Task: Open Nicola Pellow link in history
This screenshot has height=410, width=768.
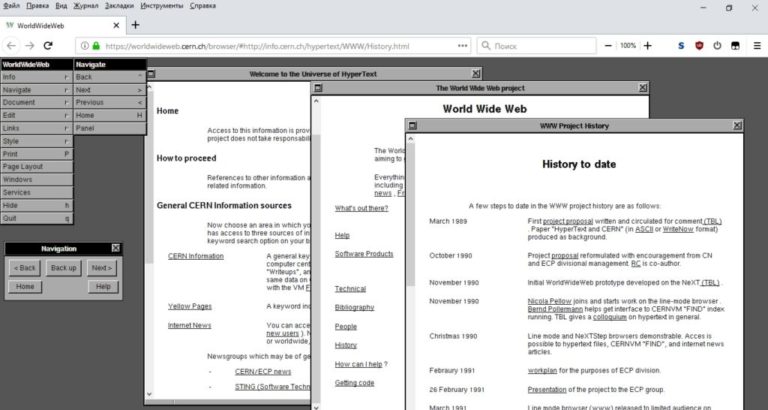Action: point(549,301)
